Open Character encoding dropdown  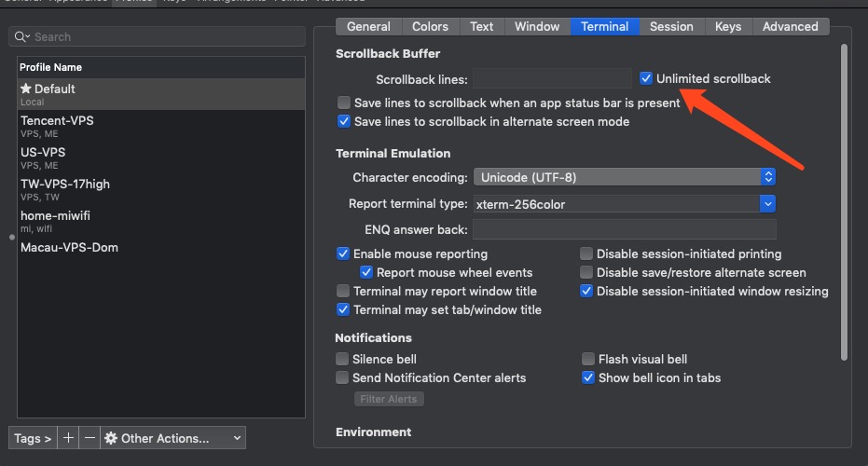(x=625, y=177)
